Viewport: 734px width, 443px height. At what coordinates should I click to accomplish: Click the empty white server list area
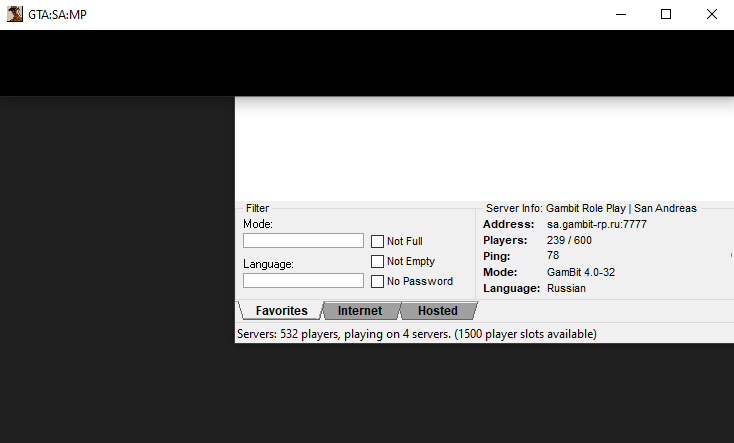pyautogui.click(x=484, y=150)
